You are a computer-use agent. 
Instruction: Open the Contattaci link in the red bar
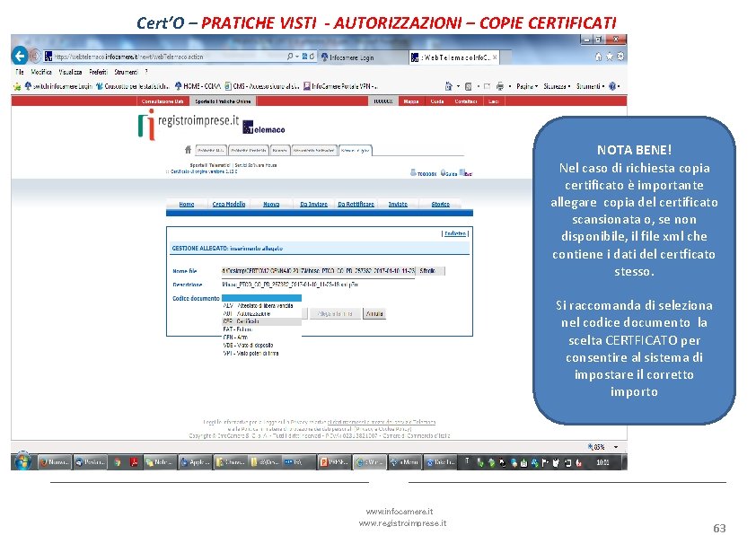pyautogui.click(x=466, y=101)
